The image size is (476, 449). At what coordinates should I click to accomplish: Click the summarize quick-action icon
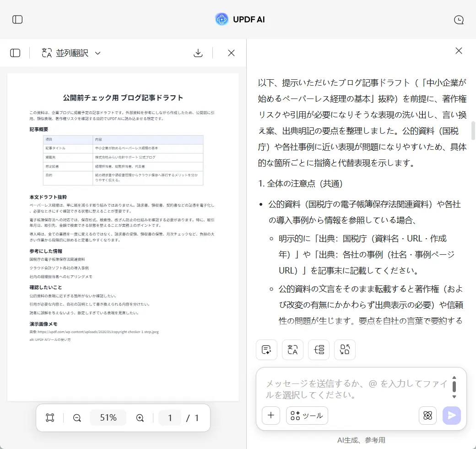266,350
